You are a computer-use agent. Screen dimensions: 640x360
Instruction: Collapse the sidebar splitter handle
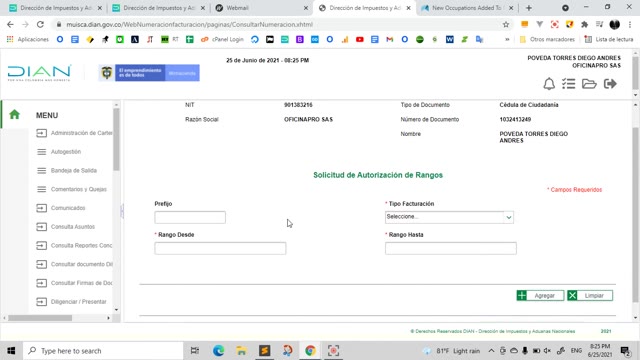(122, 211)
